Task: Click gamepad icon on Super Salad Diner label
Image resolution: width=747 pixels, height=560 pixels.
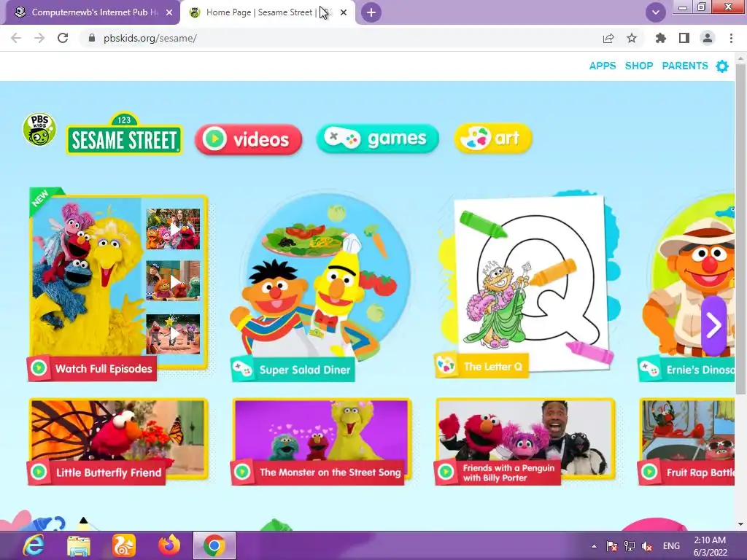Action: (x=242, y=369)
